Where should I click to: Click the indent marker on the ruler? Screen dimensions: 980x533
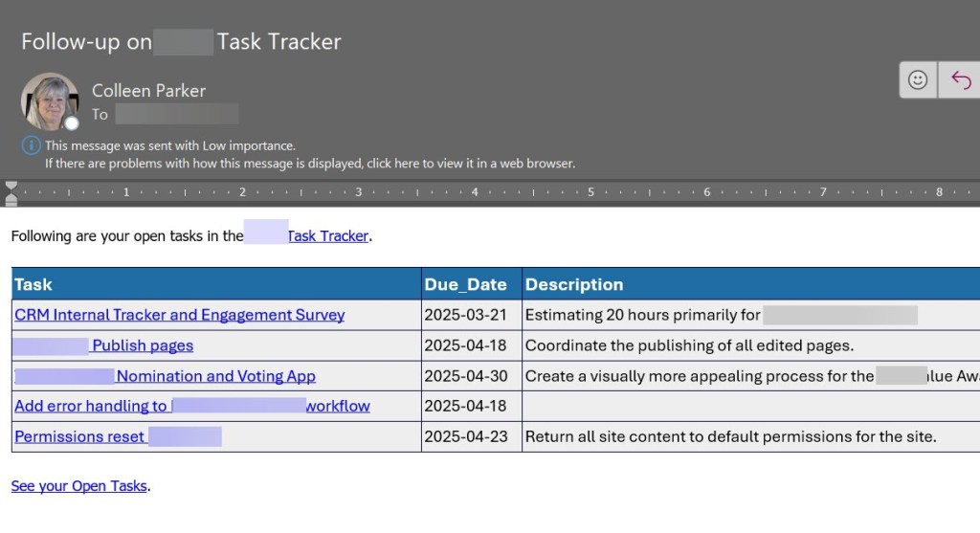click(x=11, y=193)
